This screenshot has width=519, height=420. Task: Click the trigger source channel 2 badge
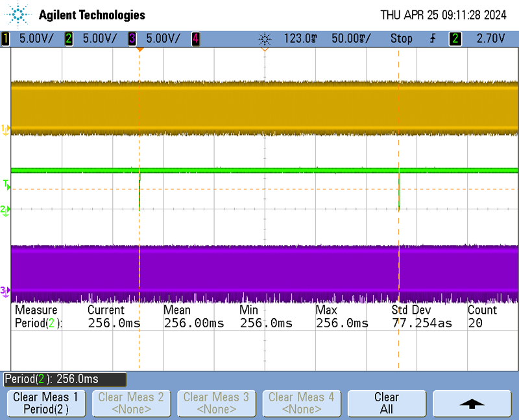[455, 39]
